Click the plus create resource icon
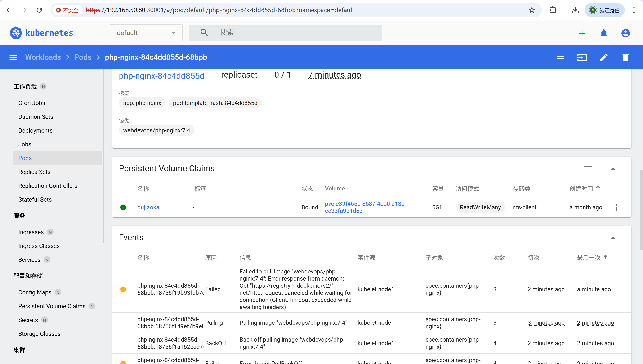Image resolution: width=643 pixels, height=364 pixels. pos(582,33)
